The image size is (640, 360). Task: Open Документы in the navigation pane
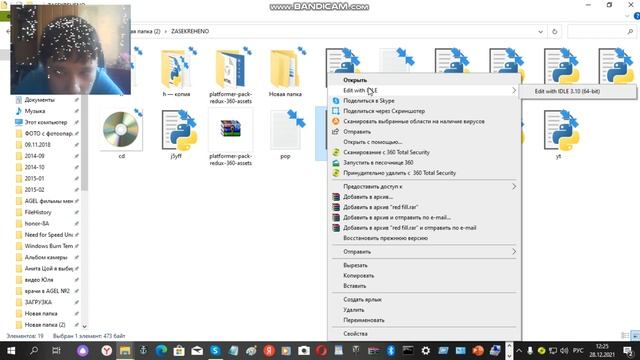39,100
